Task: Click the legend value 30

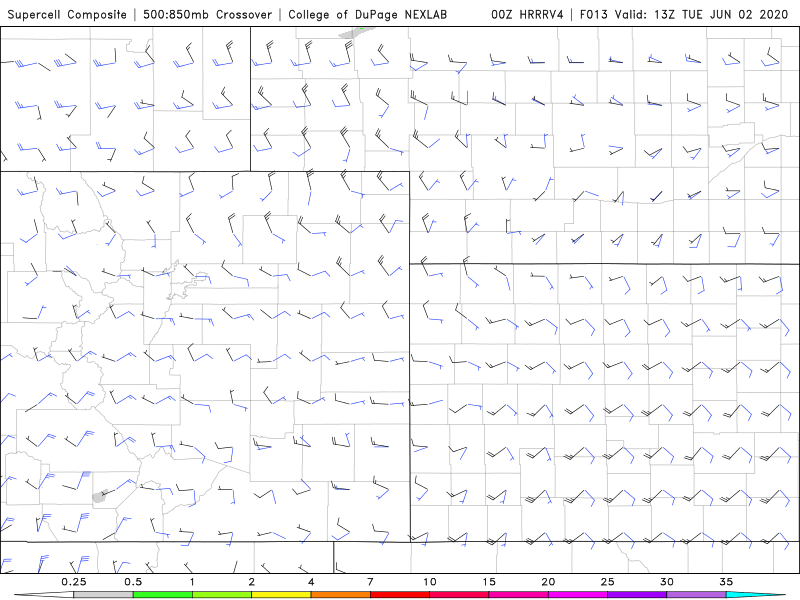Action: [666, 582]
